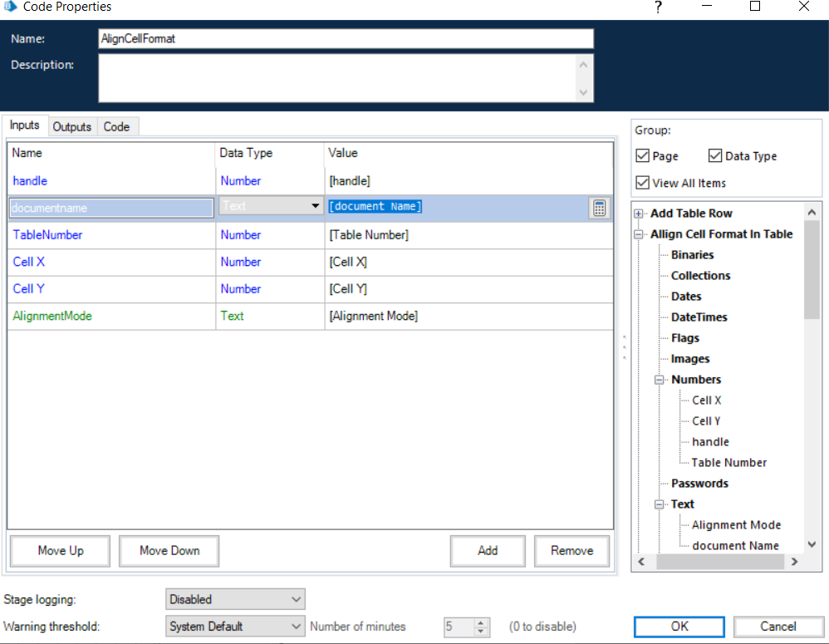Open the Warning threshold dropdown

pos(235,627)
